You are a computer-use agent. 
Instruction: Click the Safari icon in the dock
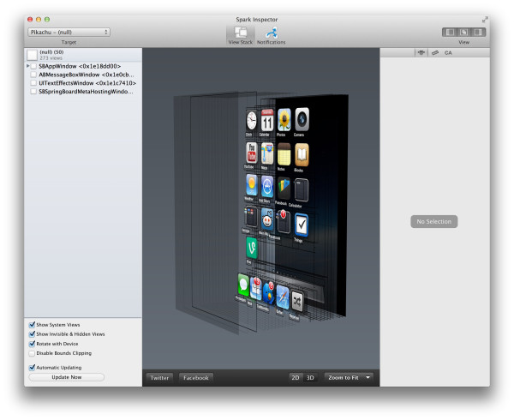click(x=283, y=297)
